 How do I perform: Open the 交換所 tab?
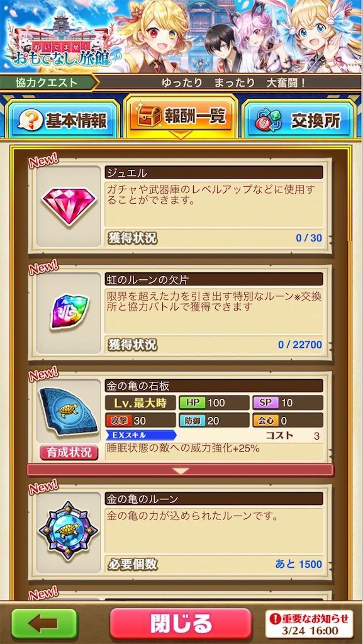point(299,120)
